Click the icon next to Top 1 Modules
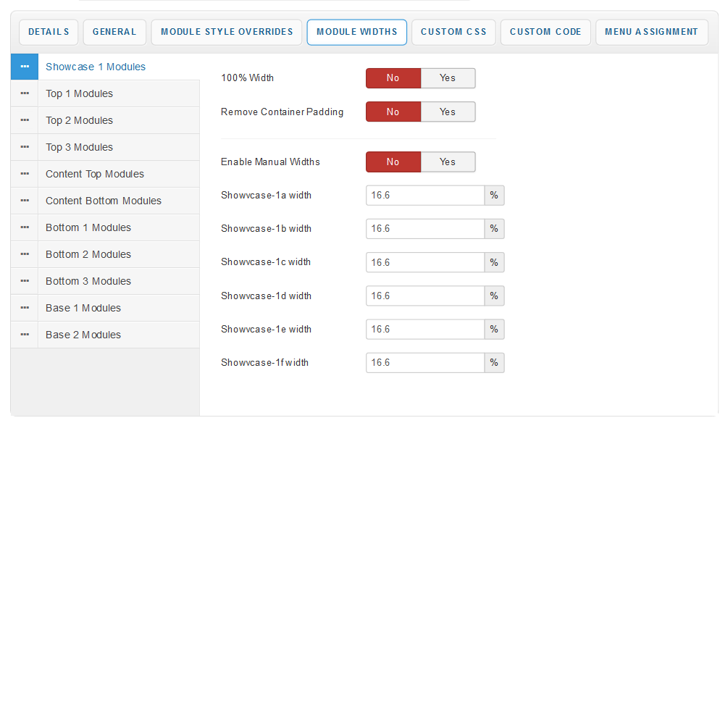The width and height of the screenshot is (728, 728). pyautogui.click(x=25, y=93)
